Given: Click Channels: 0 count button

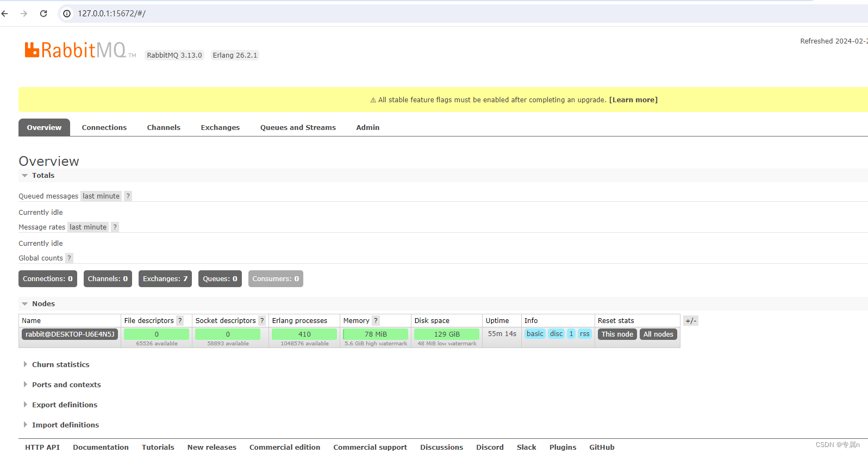Looking at the screenshot, I should 108,279.
